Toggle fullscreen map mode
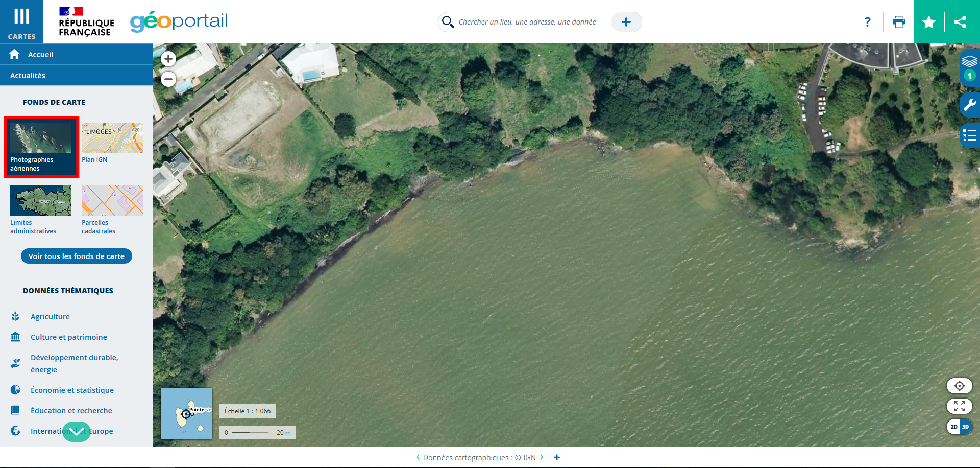The image size is (980, 468). tap(960, 406)
